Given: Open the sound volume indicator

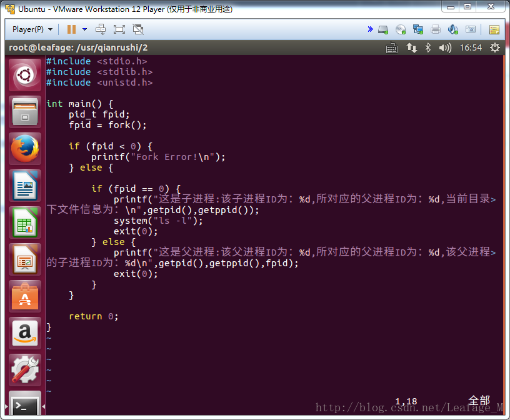Looking at the screenshot, I should [445, 48].
